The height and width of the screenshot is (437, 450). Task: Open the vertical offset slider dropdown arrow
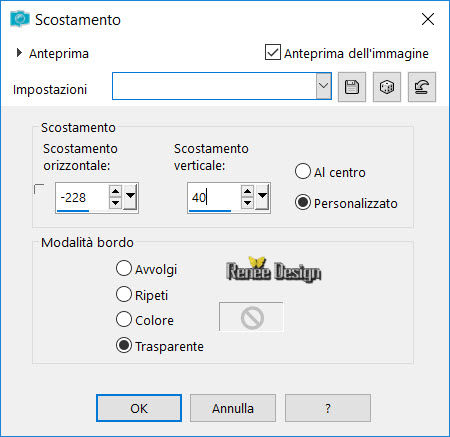263,197
